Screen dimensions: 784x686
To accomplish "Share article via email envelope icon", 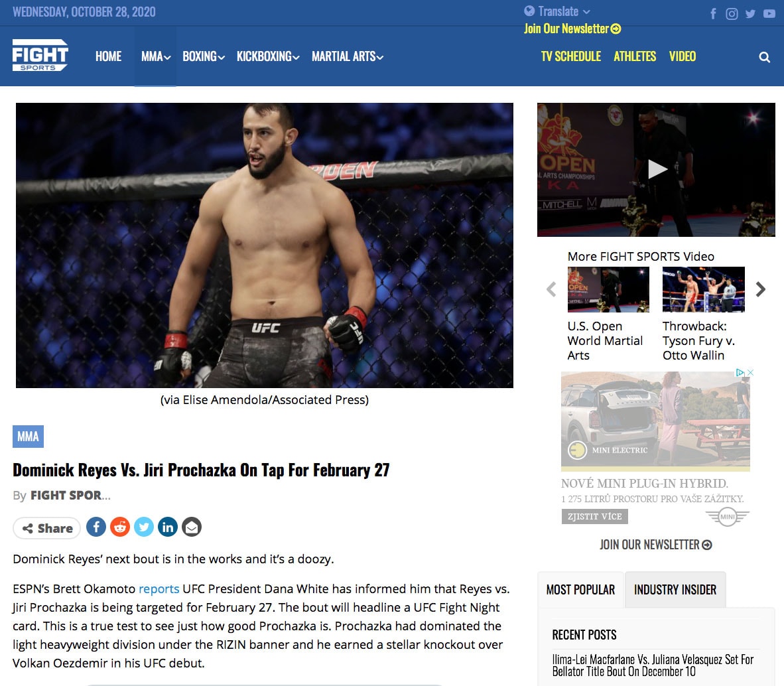I will tap(192, 527).
